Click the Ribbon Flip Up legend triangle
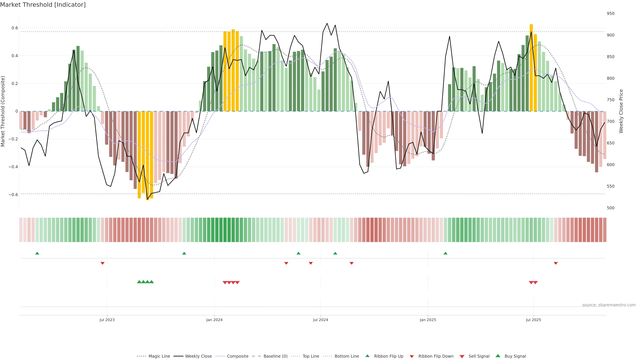This screenshot has height=362, width=644. coord(367,356)
